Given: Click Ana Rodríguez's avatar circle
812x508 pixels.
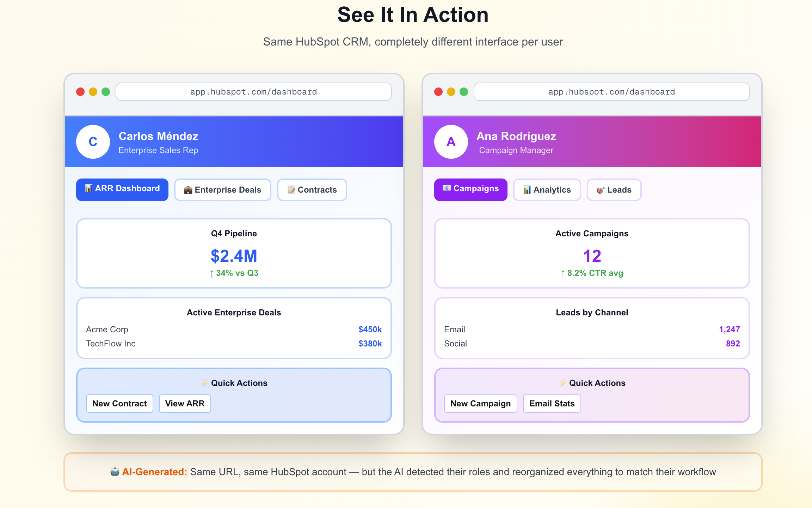Looking at the screenshot, I should (x=450, y=142).
